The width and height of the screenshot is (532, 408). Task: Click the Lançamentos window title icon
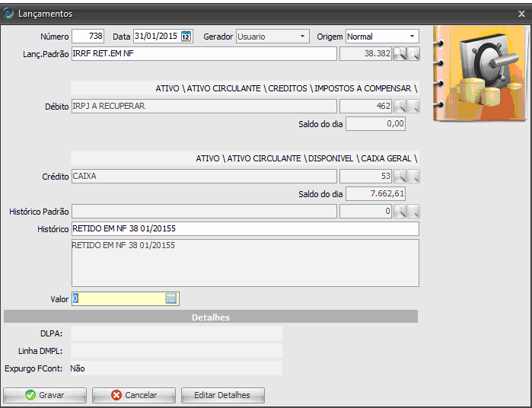[x=8, y=14]
